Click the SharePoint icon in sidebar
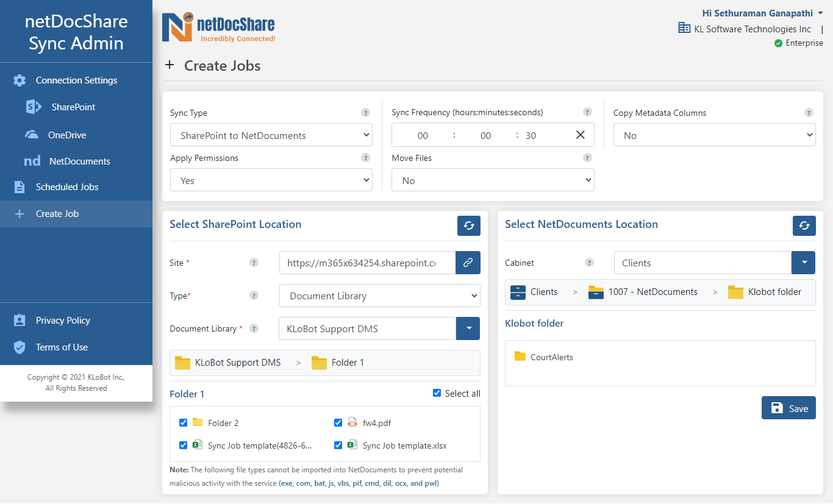 tap(34, 107)
